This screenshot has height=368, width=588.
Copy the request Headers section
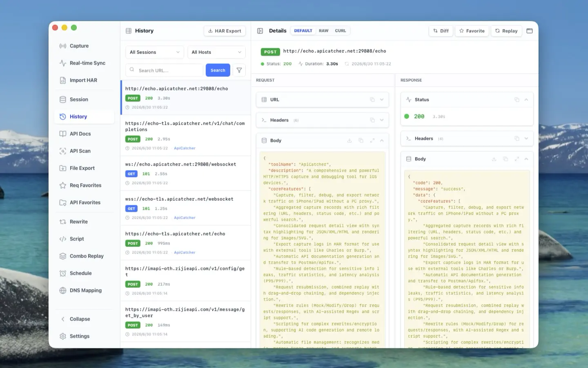pos(372,120)
